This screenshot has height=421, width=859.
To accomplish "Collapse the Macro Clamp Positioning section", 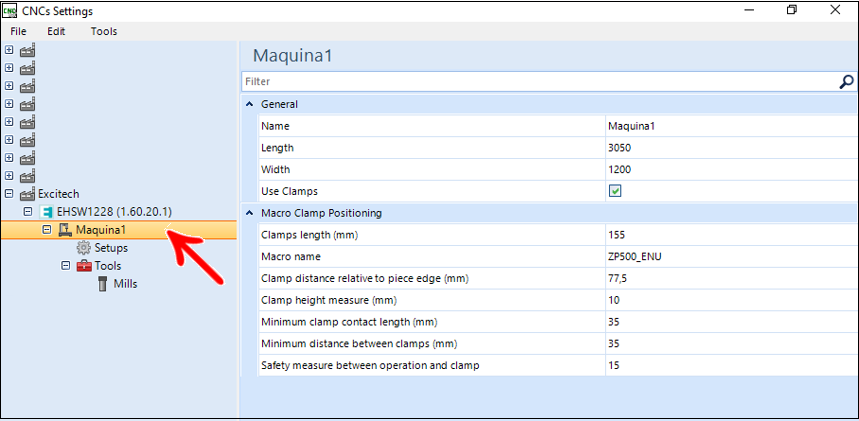I will point(250,213).
